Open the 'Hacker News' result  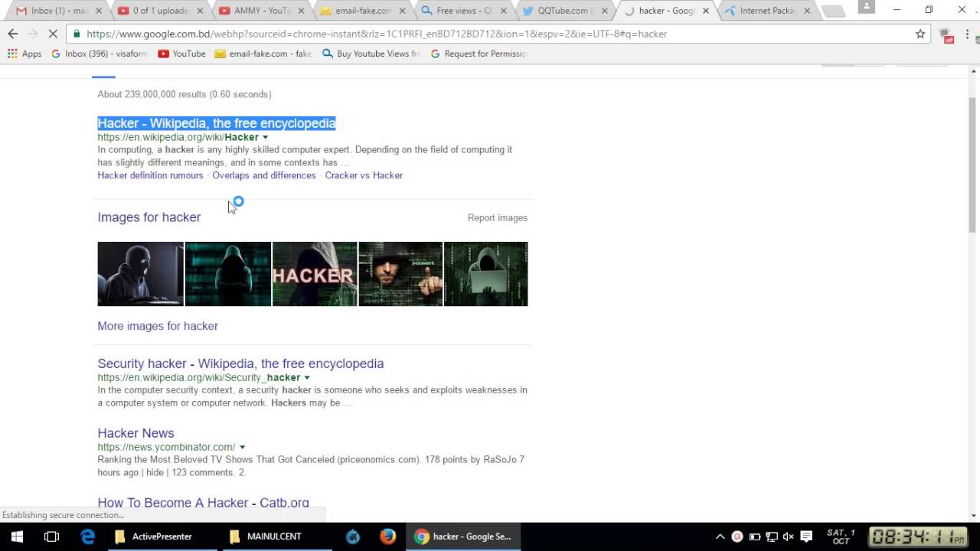coord(136,433)
